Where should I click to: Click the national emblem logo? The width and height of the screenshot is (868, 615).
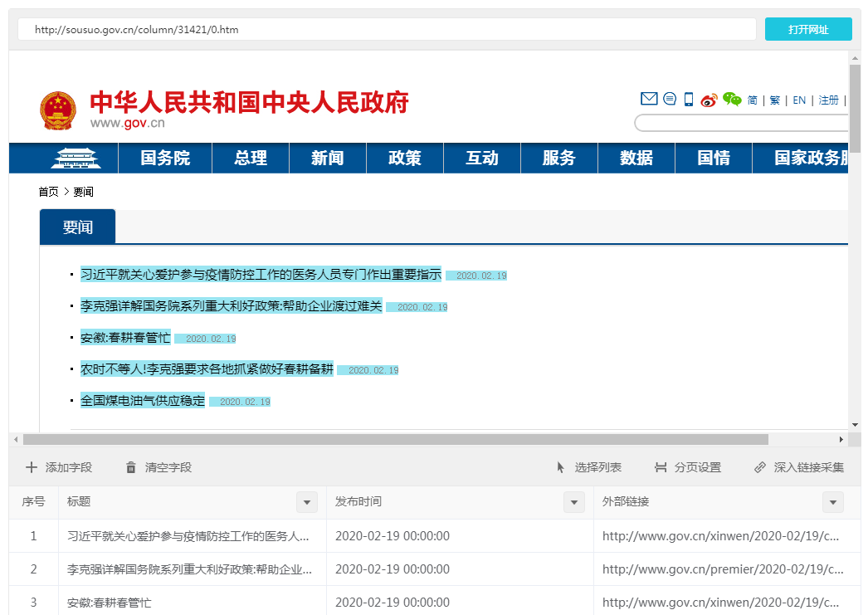click(x=57, y=110)
